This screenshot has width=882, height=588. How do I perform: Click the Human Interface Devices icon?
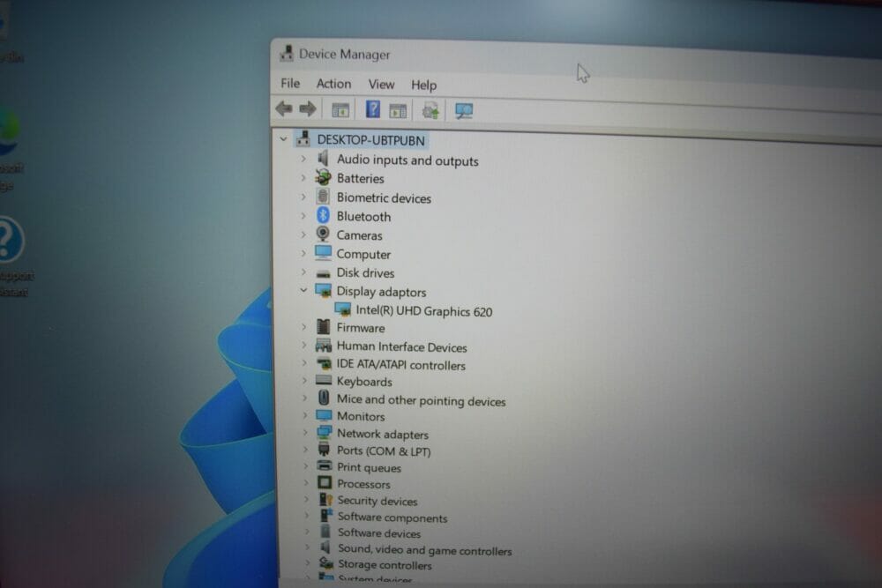(324, 346)
